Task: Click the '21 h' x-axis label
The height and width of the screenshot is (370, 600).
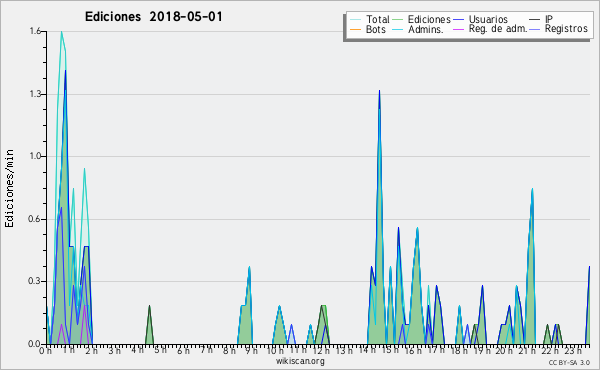Action: pyautogui.click(x=527, y=351)
